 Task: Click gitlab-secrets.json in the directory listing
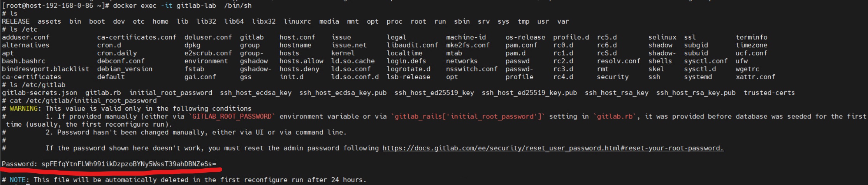coord(39,92)
